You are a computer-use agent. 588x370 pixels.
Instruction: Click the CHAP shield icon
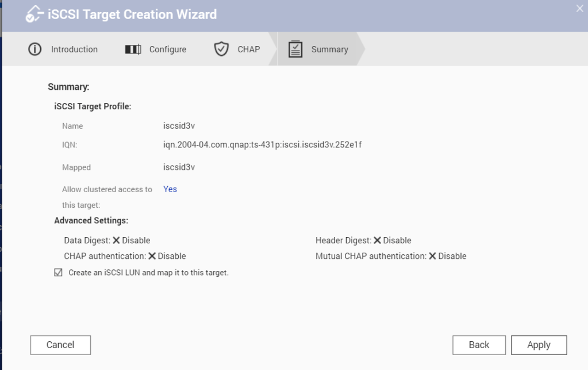[x=221, y=49]
